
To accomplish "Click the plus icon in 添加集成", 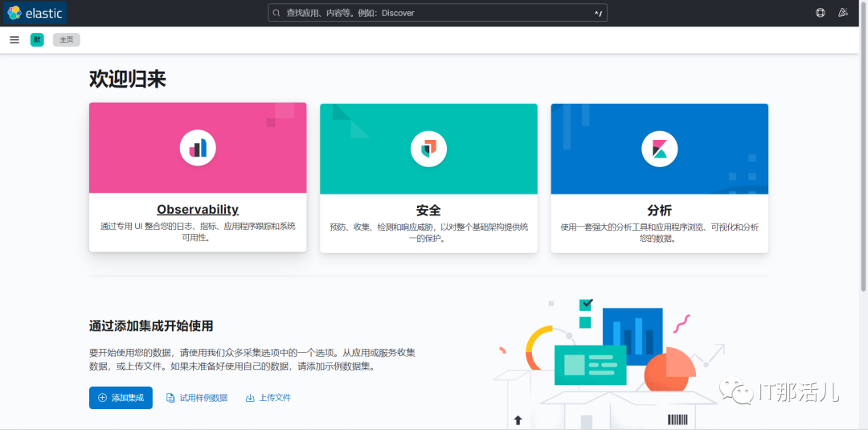I will (x=102, y=398).
